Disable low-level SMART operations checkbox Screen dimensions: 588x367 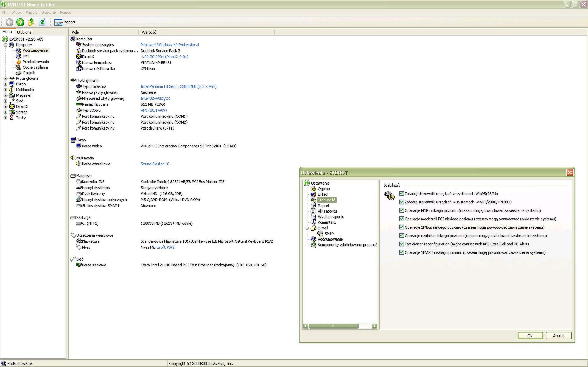coord(401,252)
